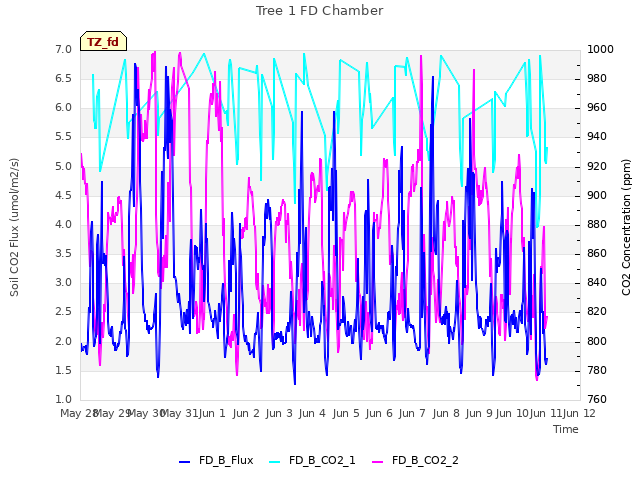This screenshot has width=640, height=480.
Task: Click the Jun 1 date tick label
Action: (212, 413)
